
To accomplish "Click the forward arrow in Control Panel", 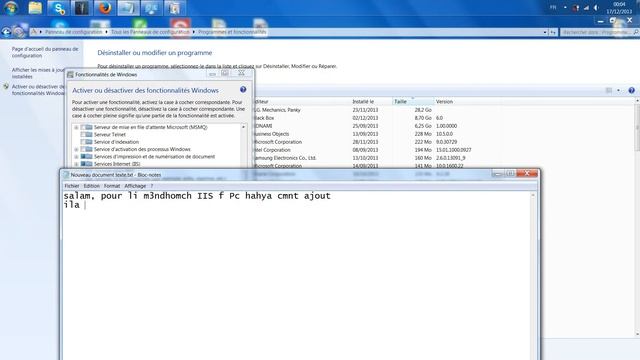I will [18, 32].
